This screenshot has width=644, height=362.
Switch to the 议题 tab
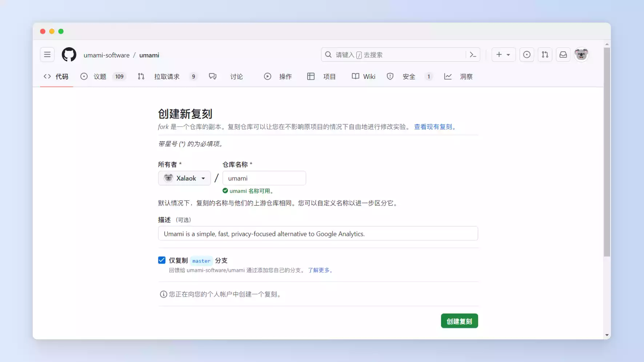point(103,76)
